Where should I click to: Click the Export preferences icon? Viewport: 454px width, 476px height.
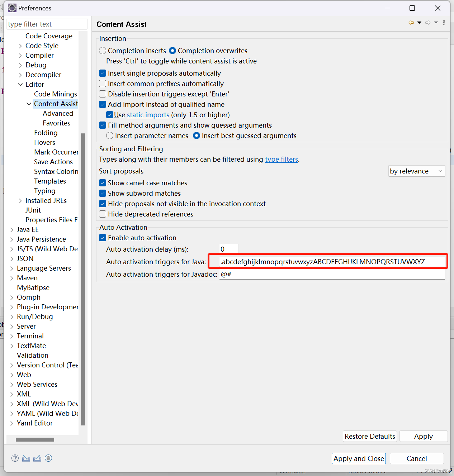click(x=37, y=458)
